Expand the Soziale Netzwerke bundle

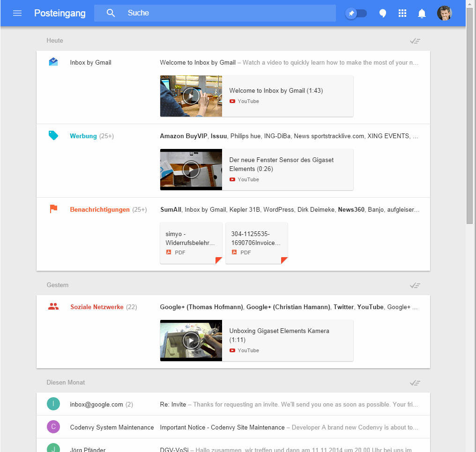click(97, 307)
